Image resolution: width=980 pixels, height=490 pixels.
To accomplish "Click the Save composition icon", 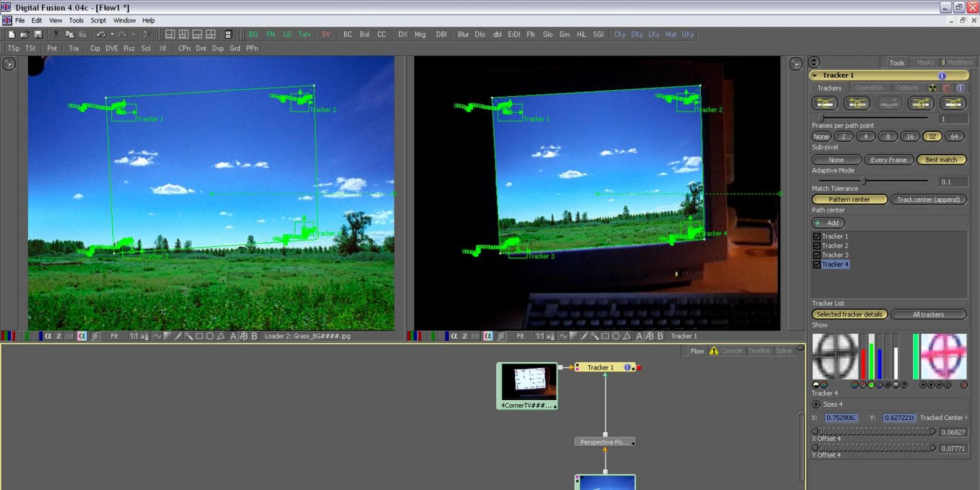I will [x=38, y=34].
